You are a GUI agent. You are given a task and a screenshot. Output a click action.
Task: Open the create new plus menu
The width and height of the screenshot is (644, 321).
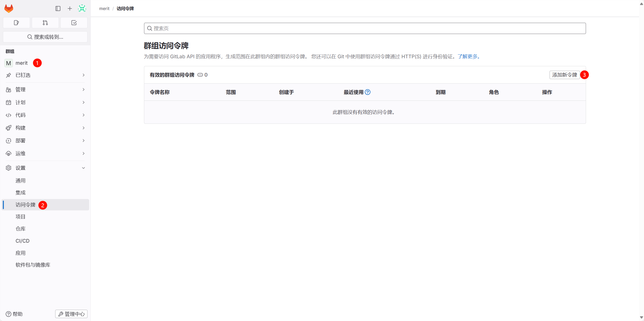click(x=70, y=9)
